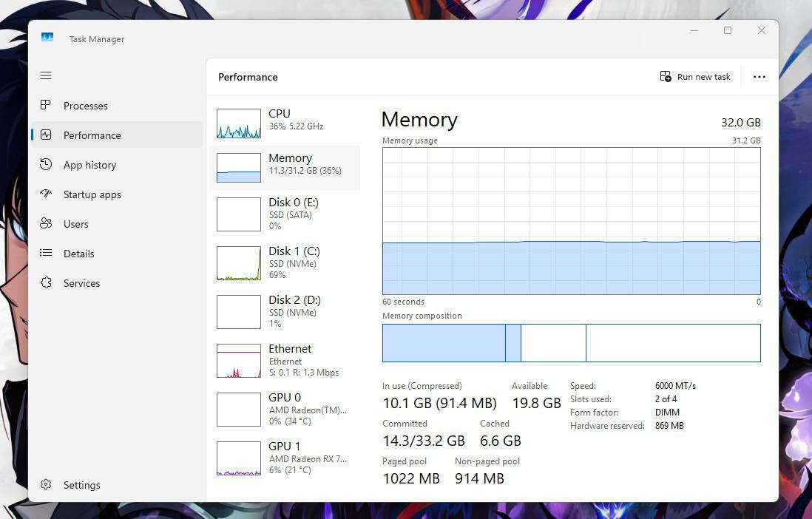Click the Settings gear icon

pyautogui.click(x=46, y=485)
